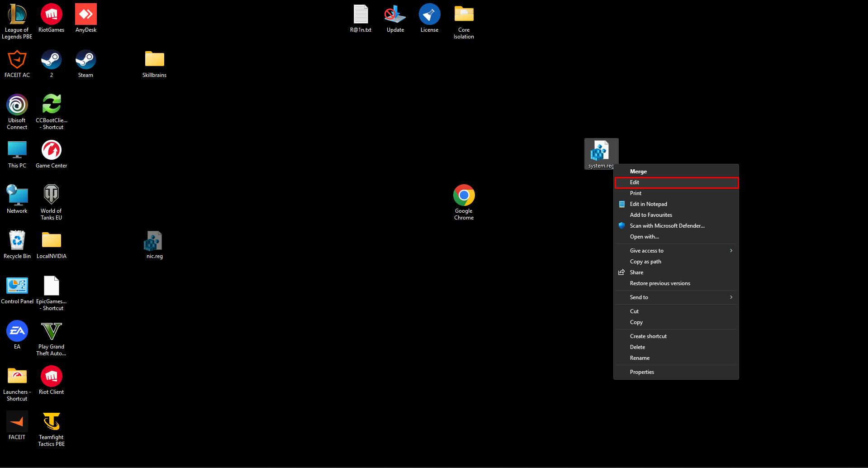Choose Merge from the context menu
868x468 pixels.
coord(676,172)
